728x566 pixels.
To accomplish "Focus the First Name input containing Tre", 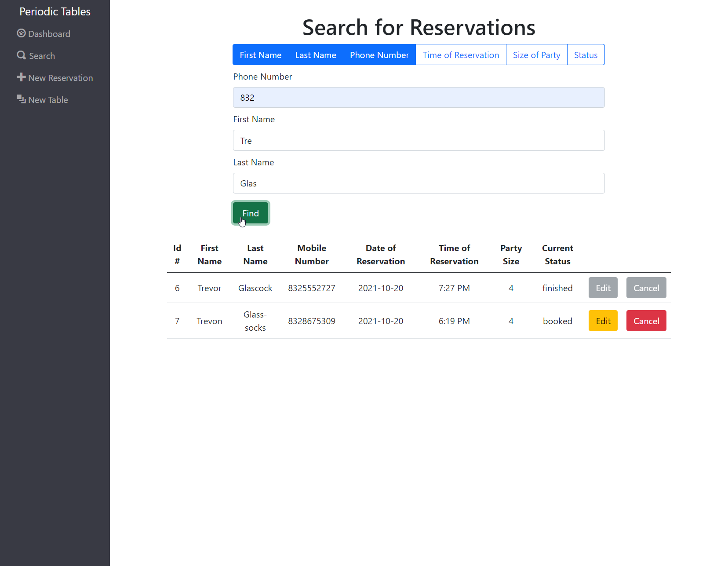I will click(x=419, y=140).
